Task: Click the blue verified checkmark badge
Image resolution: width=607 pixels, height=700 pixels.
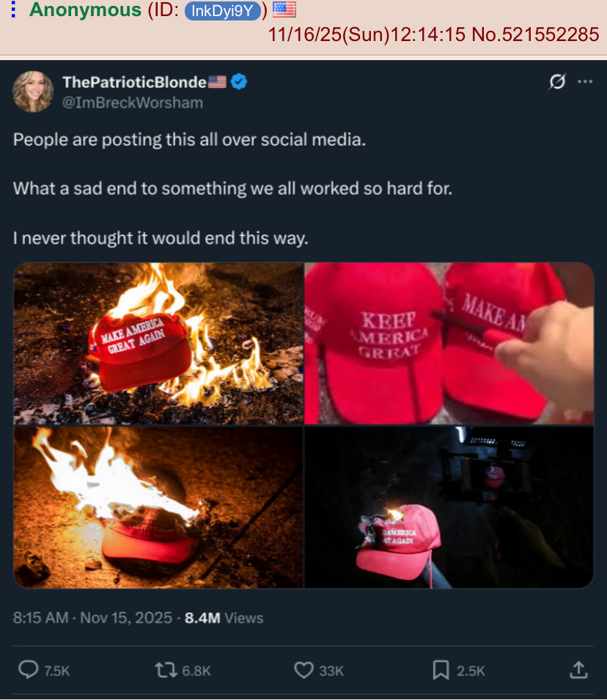Action: click(x=239, y=81)
